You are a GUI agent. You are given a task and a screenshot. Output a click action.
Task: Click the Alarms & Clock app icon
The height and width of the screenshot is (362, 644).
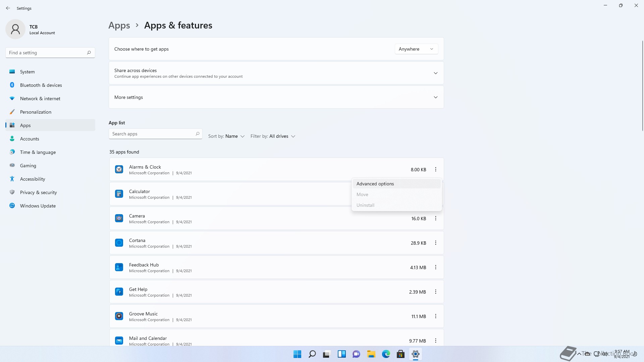119,170
